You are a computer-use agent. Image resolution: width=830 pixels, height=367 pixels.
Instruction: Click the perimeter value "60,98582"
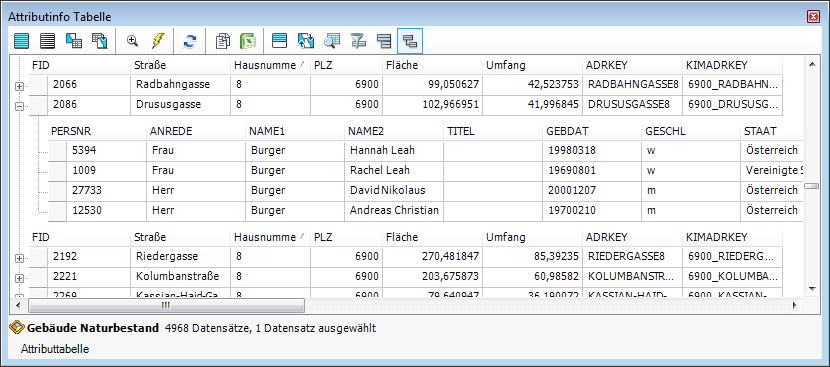pos(532,277)
